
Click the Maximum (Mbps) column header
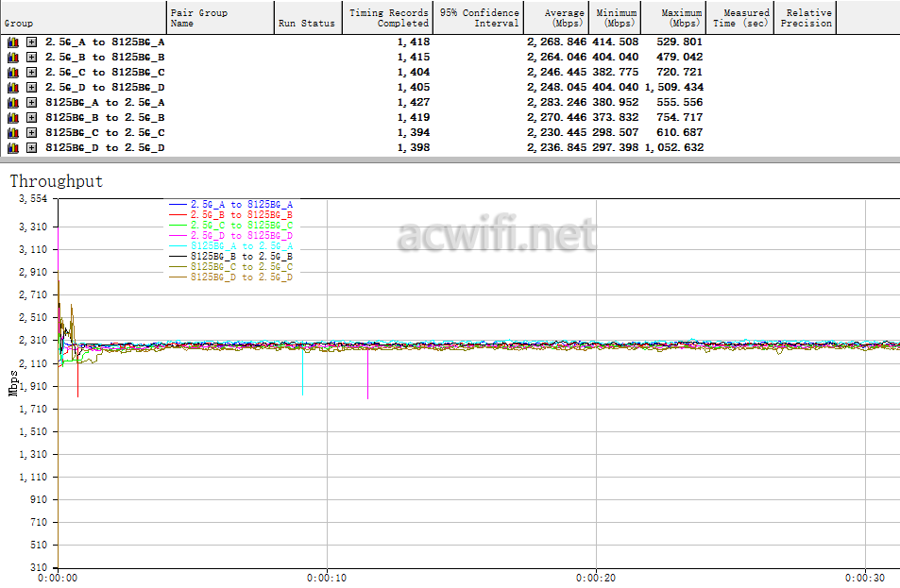click(x=673, y=18)
